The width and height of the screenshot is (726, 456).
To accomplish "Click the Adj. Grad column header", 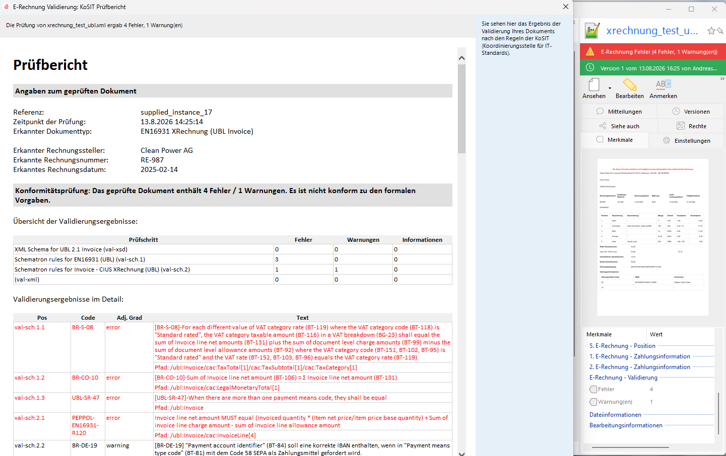I will 129,318.
